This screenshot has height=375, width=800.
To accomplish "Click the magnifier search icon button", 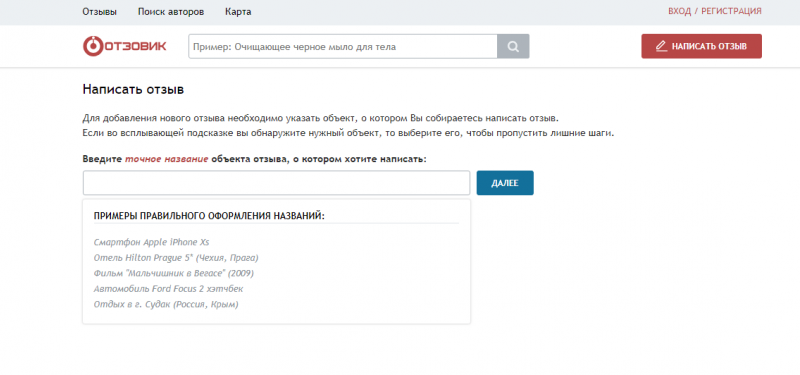I will tap(513, 46).
